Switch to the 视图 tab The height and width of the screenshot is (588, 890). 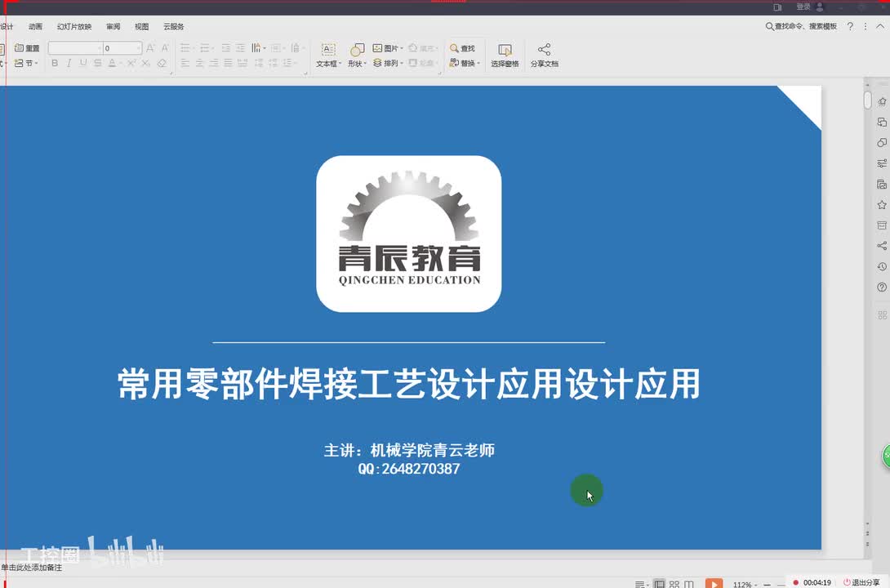[x=141, y=27]
